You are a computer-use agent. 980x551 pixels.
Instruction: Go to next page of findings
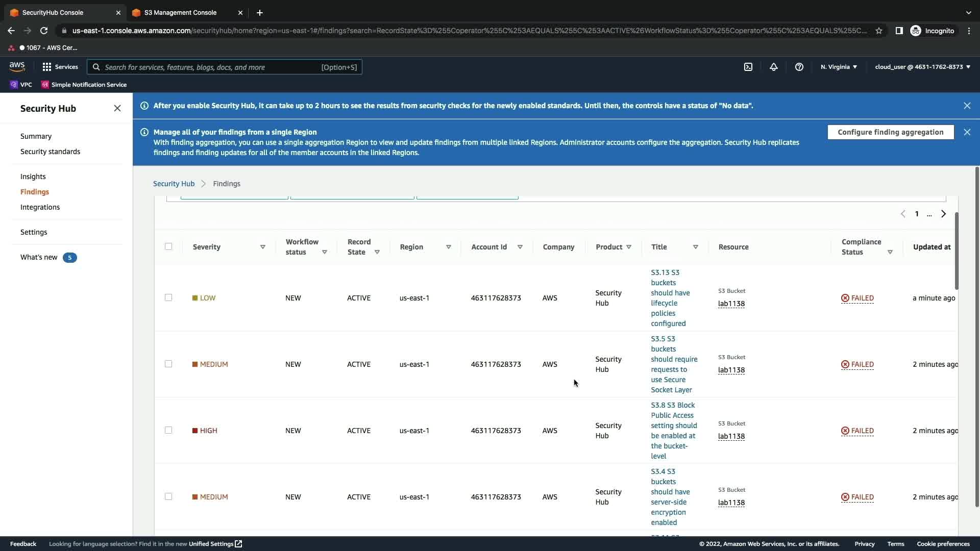pos(943,214)
